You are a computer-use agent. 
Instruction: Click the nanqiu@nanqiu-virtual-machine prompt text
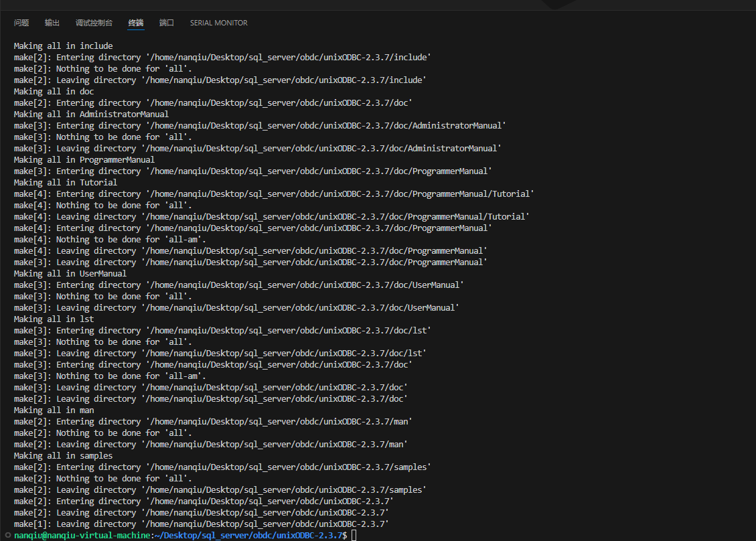82,535
